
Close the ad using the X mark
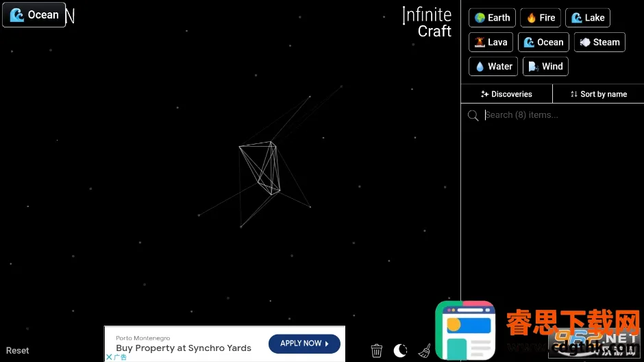tap(109, 357)
